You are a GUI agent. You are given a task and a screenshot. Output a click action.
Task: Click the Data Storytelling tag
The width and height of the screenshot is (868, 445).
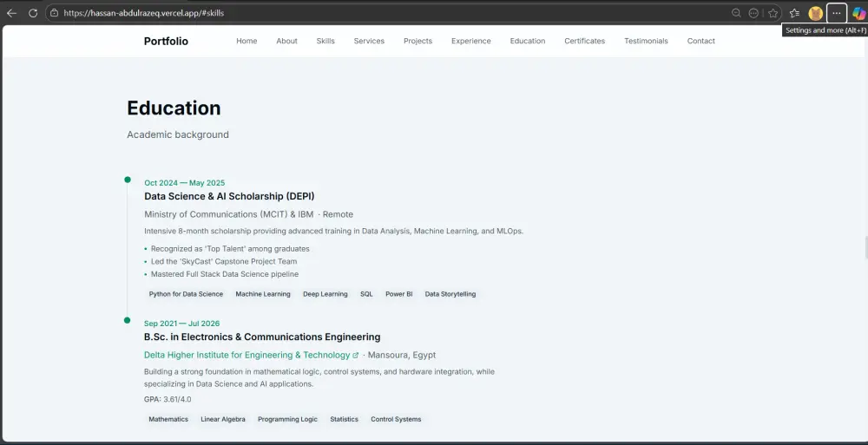point(450,294)
